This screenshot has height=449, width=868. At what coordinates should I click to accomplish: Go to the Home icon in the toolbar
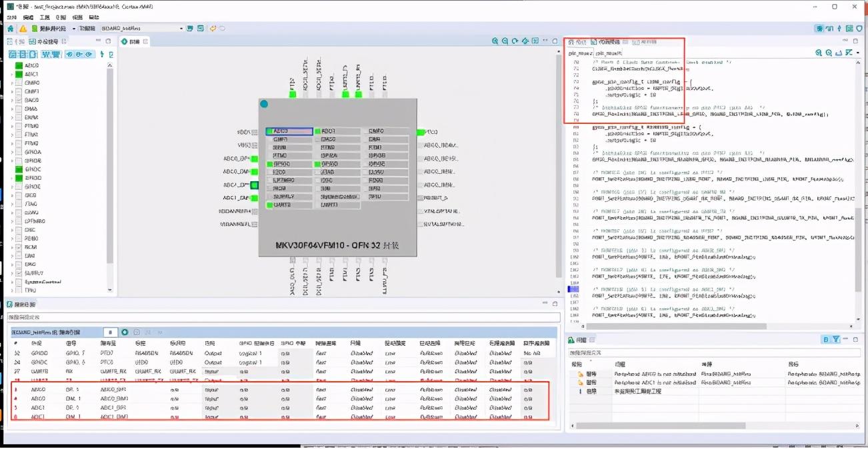pyautogui.click(x=10, y=29)
